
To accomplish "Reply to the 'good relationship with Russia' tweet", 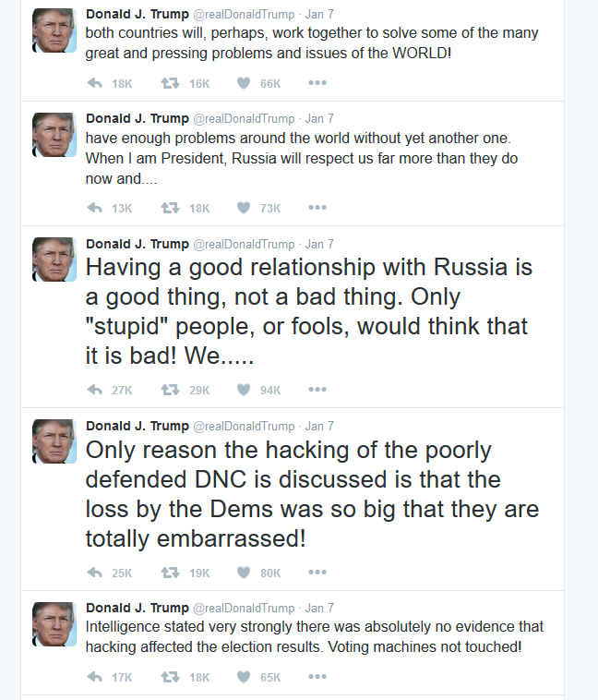I will [94, 390].
